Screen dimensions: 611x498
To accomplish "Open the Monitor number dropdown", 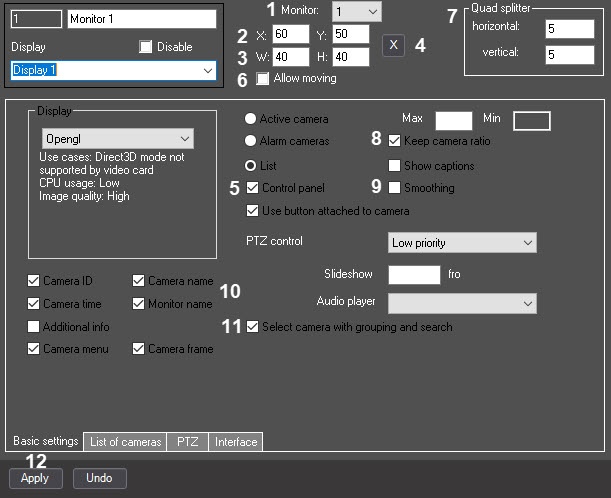I will (x=357, y=11).
